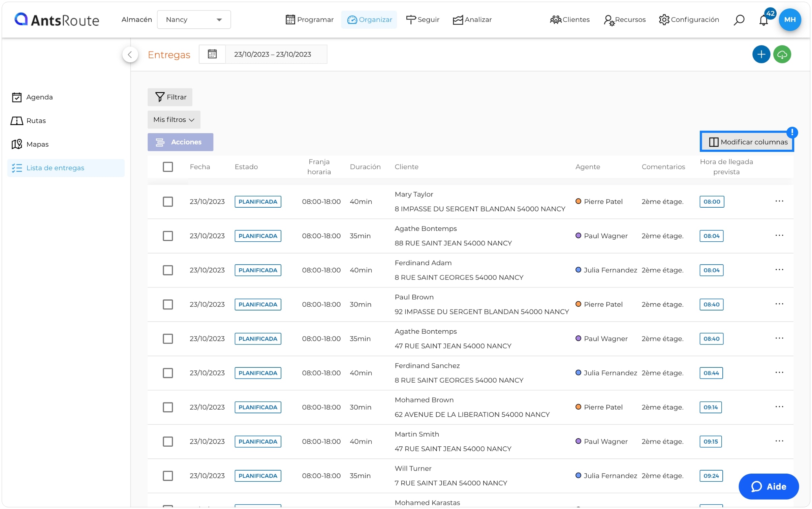Click the Estado column header

pyautogui.click(x=246, y=167)
